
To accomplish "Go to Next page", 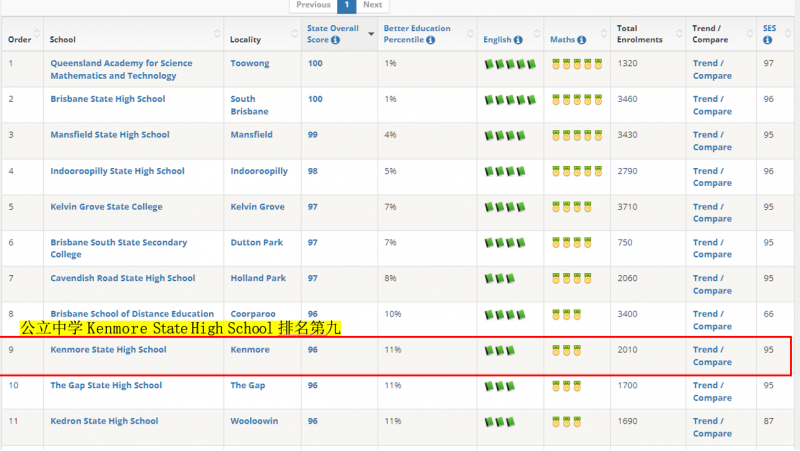I will 372,5.
